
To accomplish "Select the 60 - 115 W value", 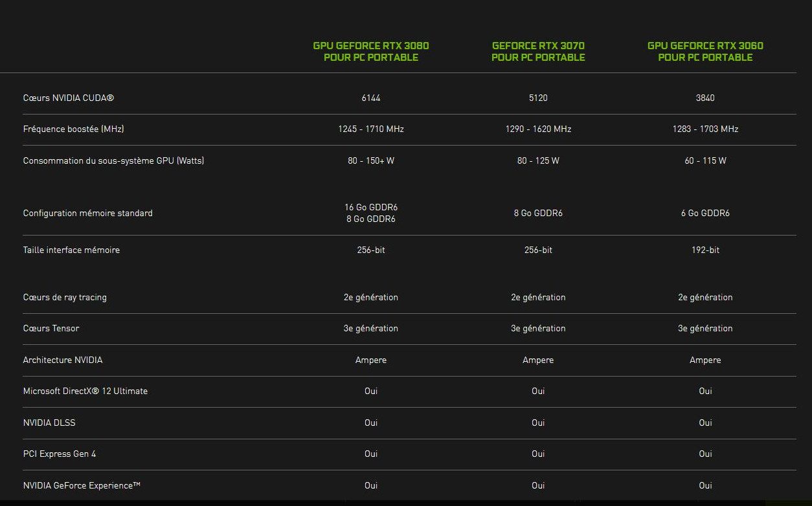I will tap(705, 160).
